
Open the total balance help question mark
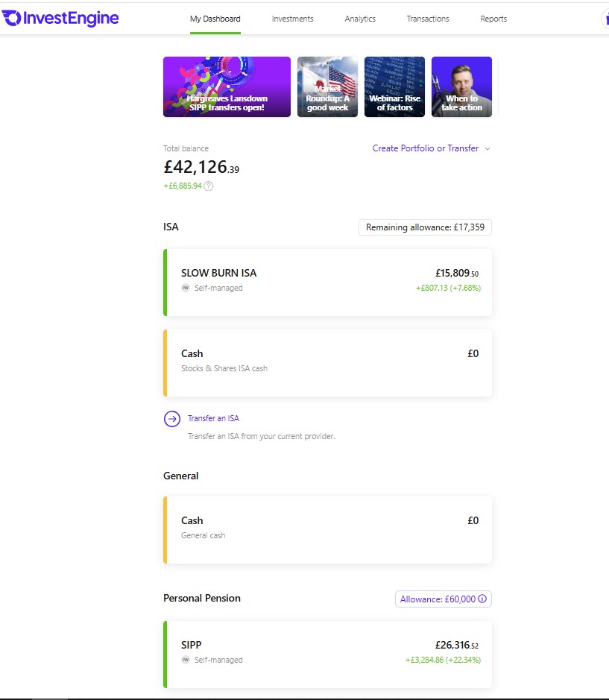[209, 186]
